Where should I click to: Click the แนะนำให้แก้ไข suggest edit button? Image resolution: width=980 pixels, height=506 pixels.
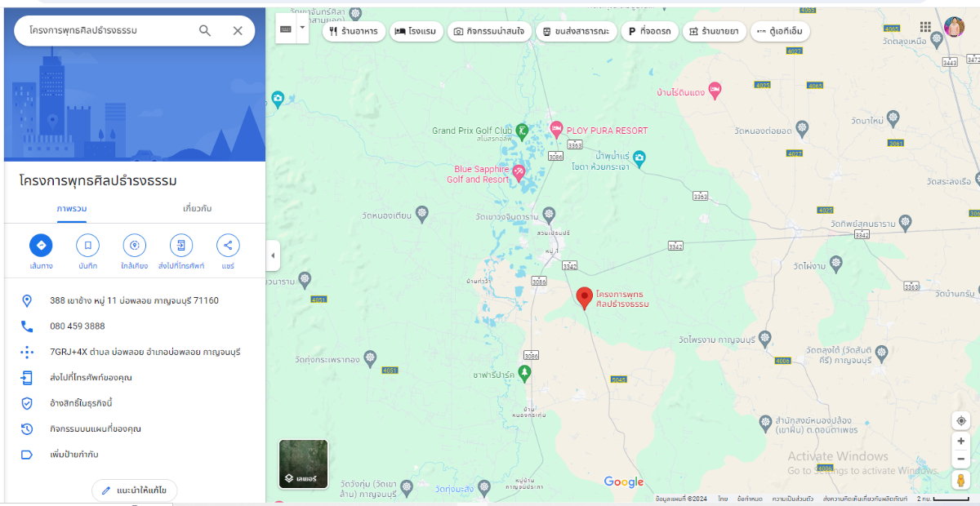pos(134,490)
